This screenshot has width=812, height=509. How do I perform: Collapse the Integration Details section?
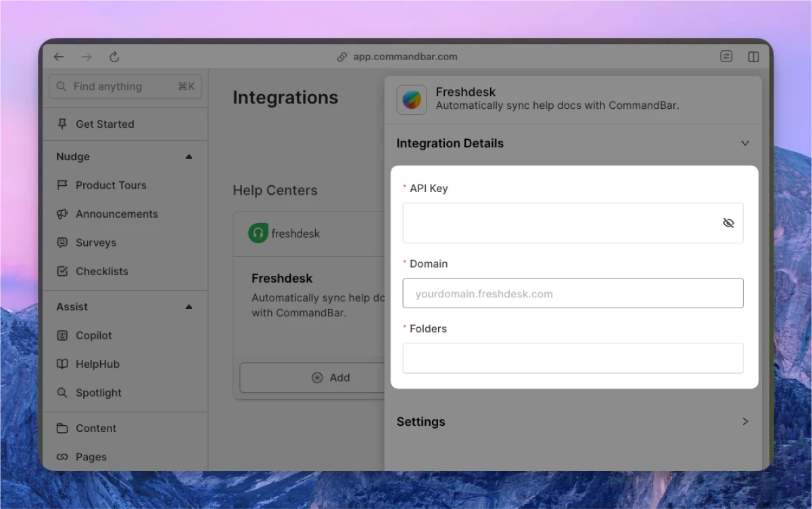(x=745, y=143)
